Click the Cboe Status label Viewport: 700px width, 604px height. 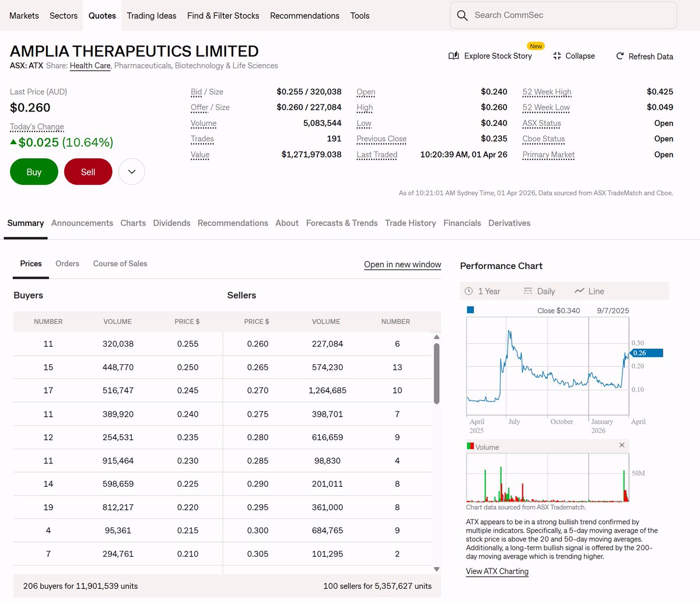click(544, 139)
